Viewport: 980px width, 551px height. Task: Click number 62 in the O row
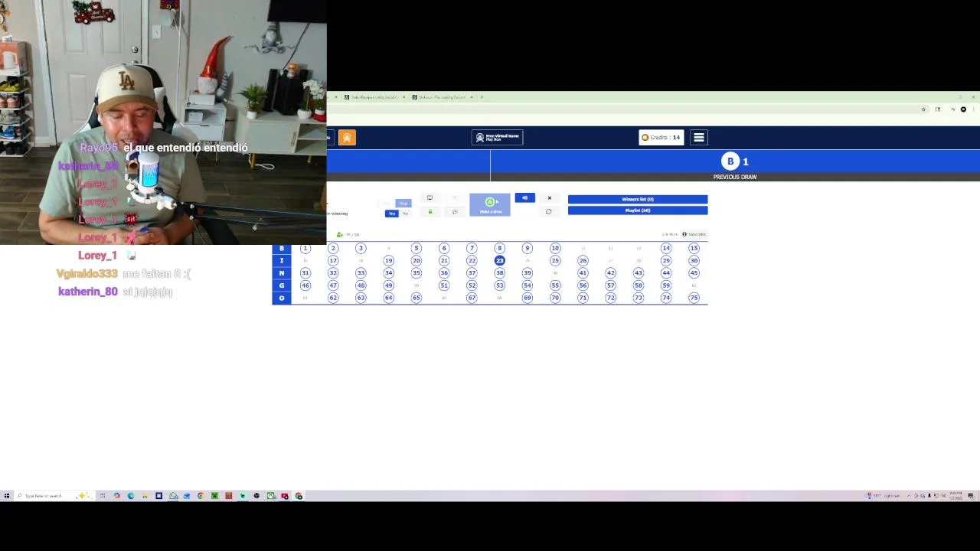(x=333, y=298)
